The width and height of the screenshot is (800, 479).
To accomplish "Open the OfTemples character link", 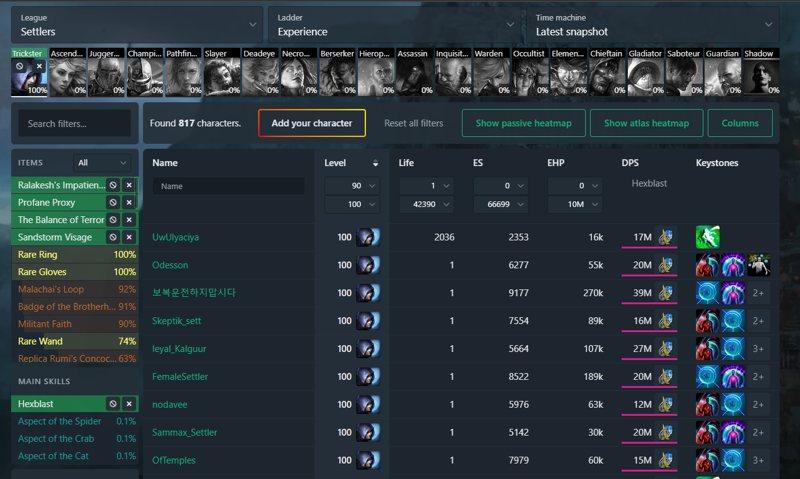I will coord(173,460).
